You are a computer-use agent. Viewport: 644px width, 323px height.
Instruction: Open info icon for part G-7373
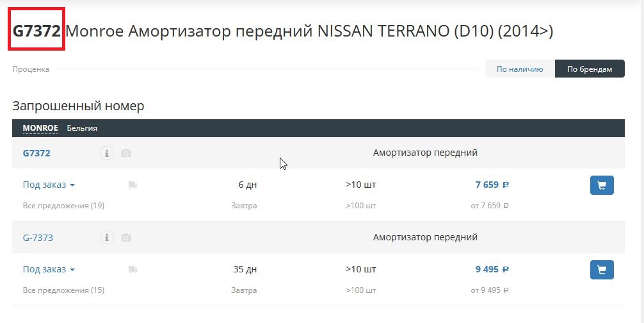(107, 238)
